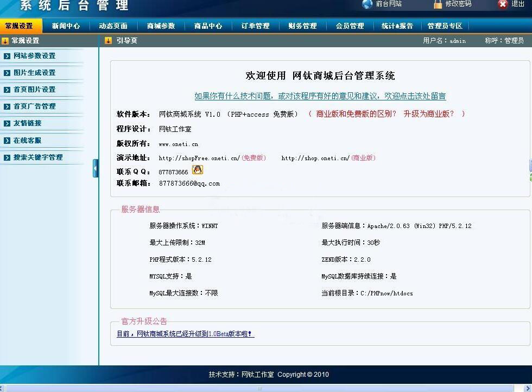Select the 会员管理 tab

tap(350, 26)
